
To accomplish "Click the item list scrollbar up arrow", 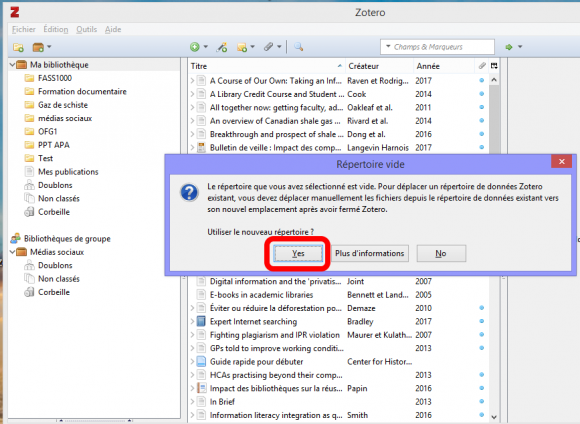I will pyautogui.click(x=494, y=80).
